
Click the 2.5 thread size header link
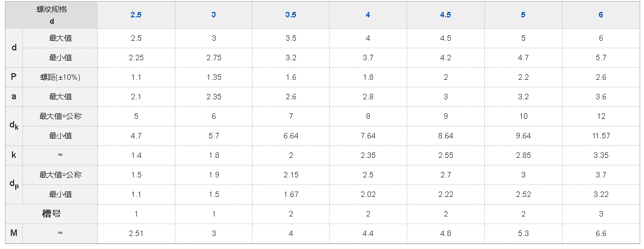136,15
